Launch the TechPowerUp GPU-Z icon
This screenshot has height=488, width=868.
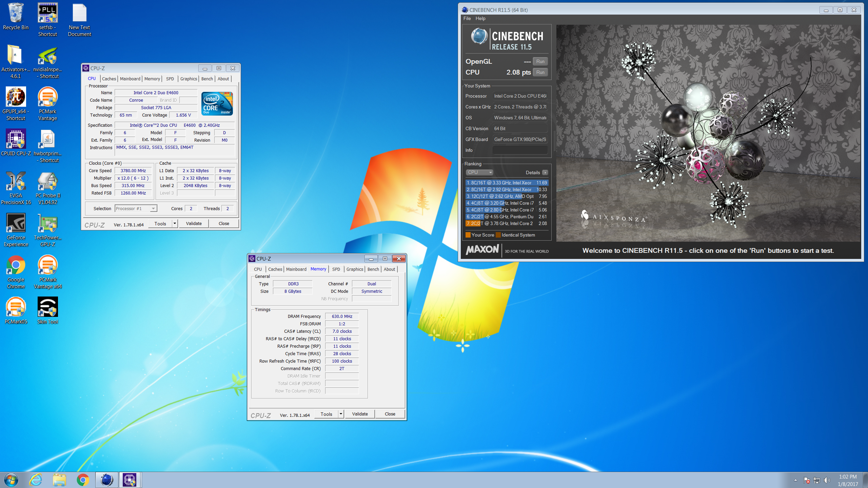pyautogui.click(x=47, y=230)
